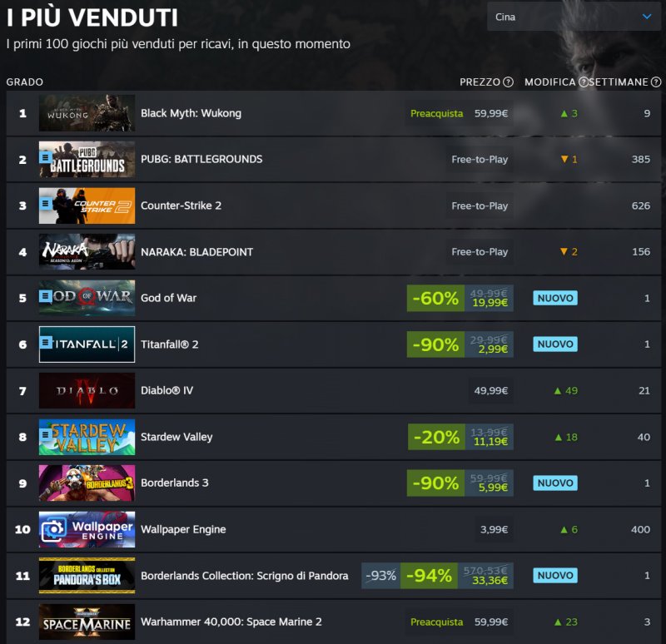Click the -60% discount on God of War
The width and height of the screenshot is (666, 644).
pyautogui.click(x=435, y=298)
